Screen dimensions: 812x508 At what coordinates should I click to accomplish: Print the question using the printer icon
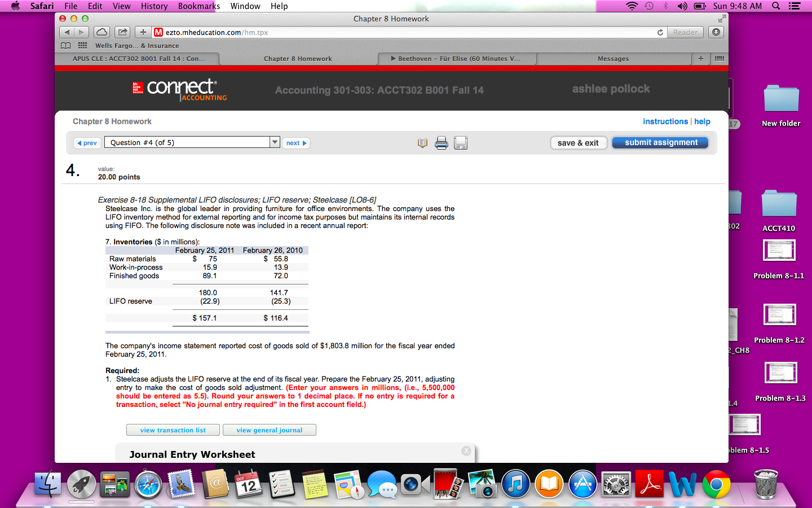[442, 143]
